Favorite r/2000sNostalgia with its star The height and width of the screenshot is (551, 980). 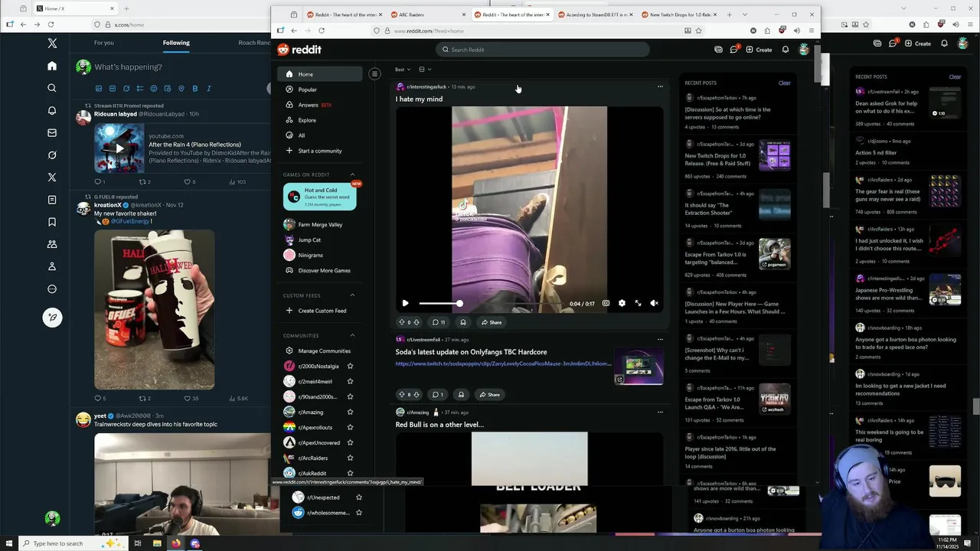click(x=350, y=366)
